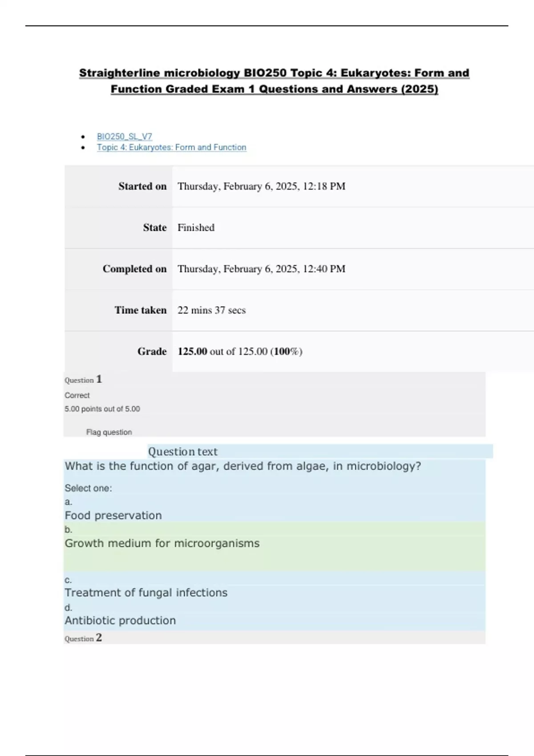The width and height of the screenshot is (534, 756).
Task: Click the 22 mins 37 secs value
Action: pos(211,310)
